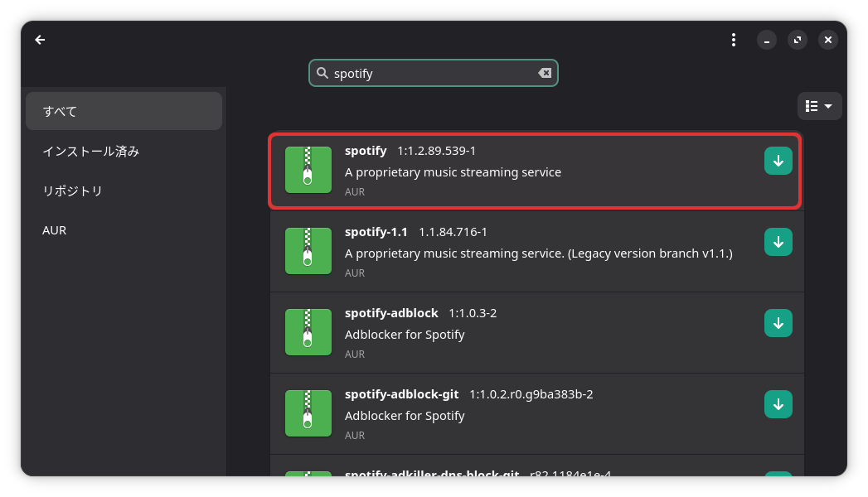Maximize the package manager window
The image size is (868, 497).
coord(798,40)
